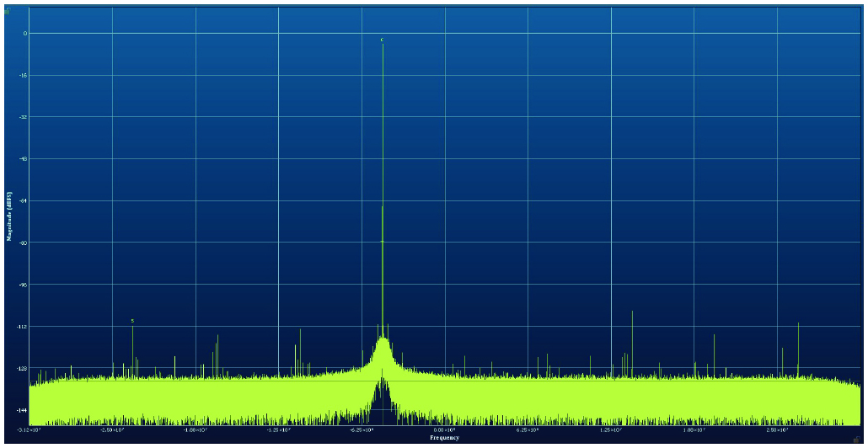Image resolution: width=868 pixels, height=448 pixels.
Task: Click the Frequency axis title
Action: coord(444,438)
